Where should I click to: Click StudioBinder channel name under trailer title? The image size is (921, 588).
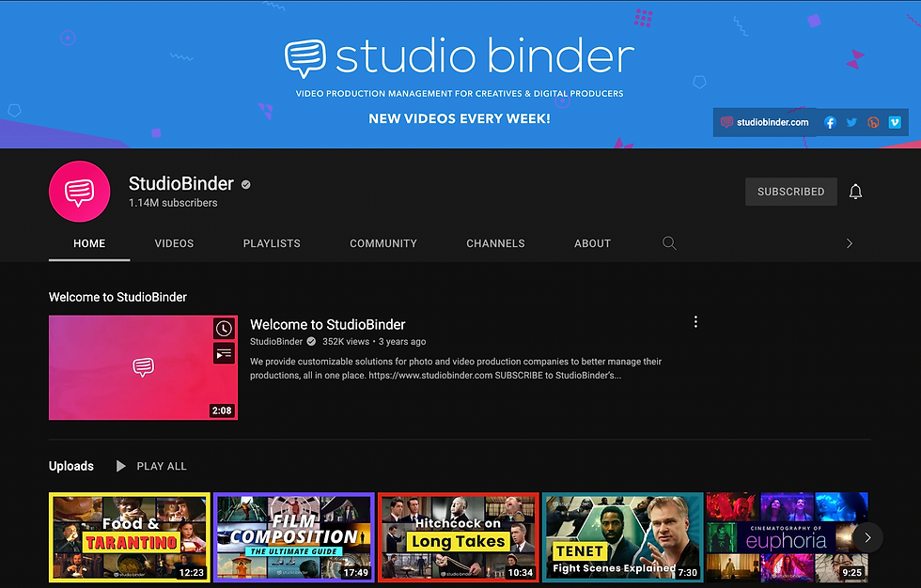[x=276, y=342]
